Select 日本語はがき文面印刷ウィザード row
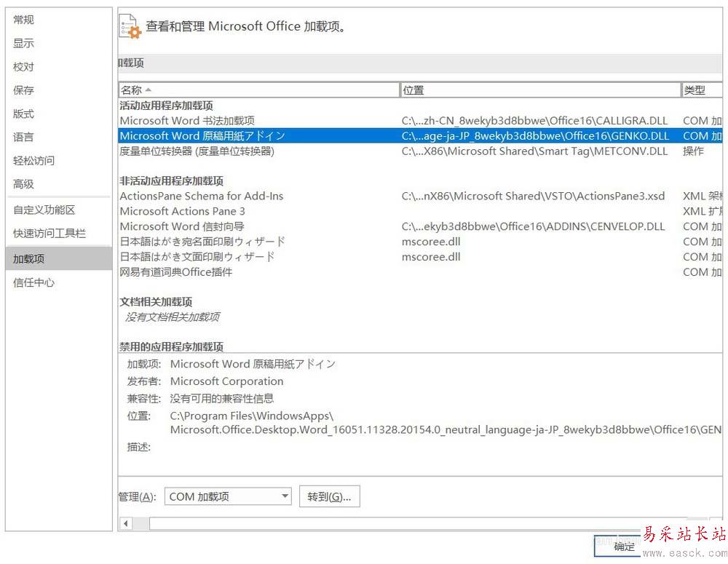 point(420,257)
